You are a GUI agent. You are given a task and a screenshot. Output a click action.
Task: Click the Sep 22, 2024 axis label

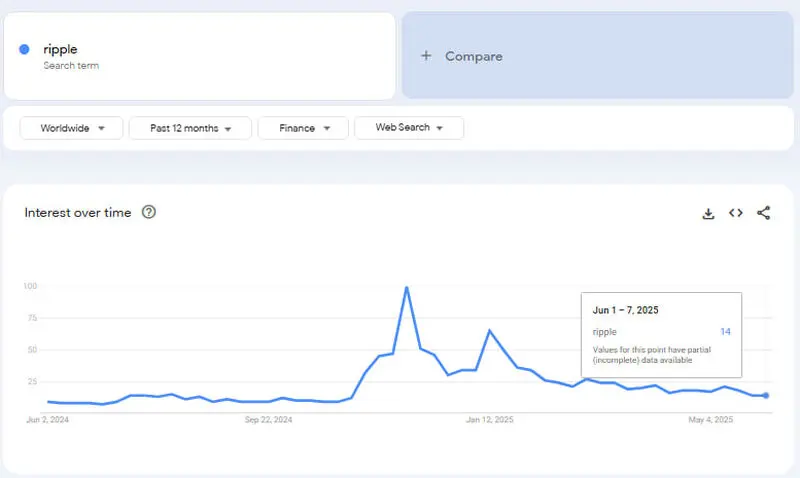click(268, 419)
